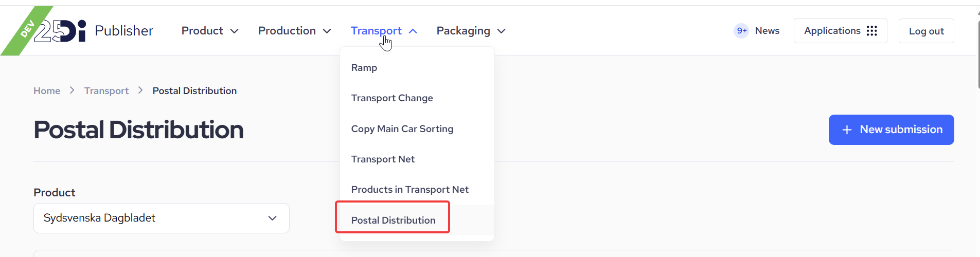This screenshot has width=980, height=257.
Task: Click the plus icon on New submission
Action: pyautogui.click(x=847, y=130)
